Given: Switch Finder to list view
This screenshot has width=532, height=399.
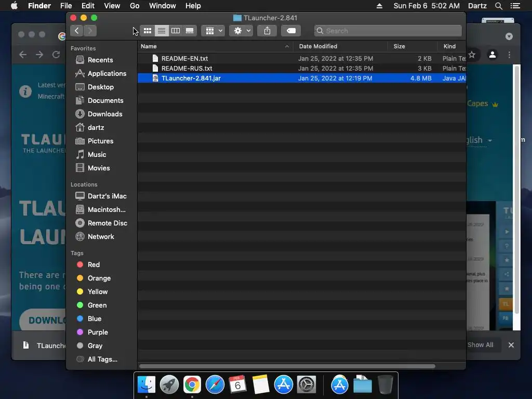Looking at the screenshot, I should [162, 31].
